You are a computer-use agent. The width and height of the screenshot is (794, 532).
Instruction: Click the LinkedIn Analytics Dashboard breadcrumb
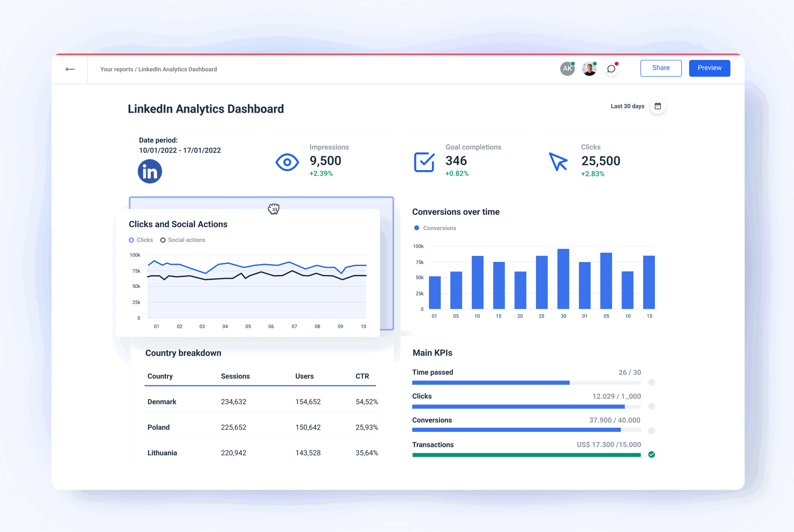point(177,69)
